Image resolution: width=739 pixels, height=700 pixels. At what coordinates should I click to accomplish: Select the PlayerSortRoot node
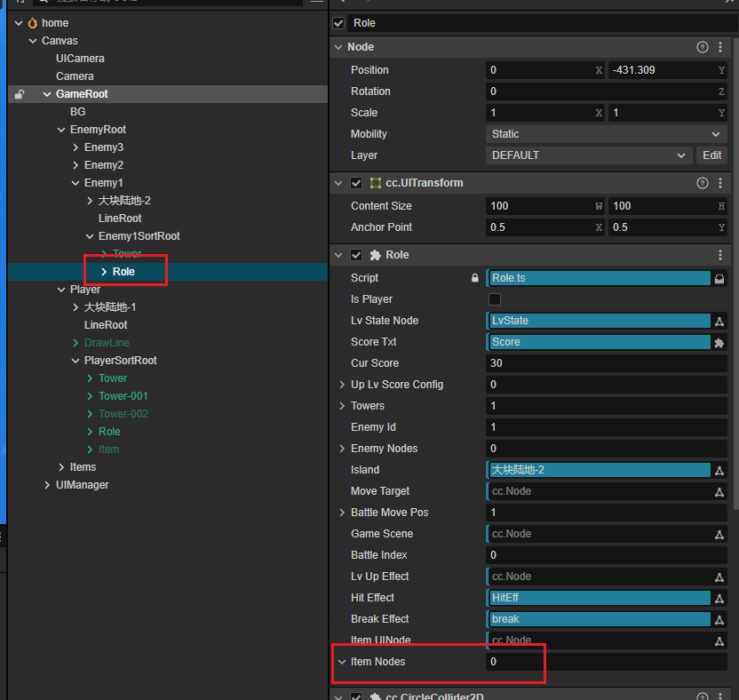120,361
